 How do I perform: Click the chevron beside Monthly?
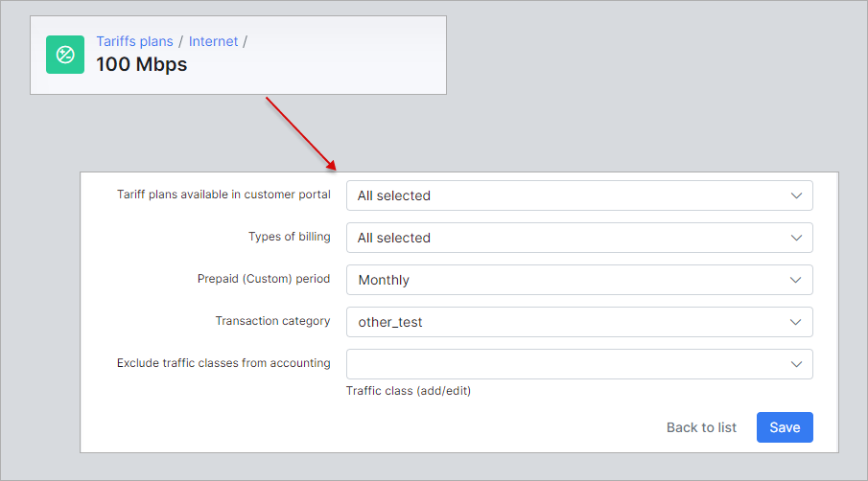point(795,280)
